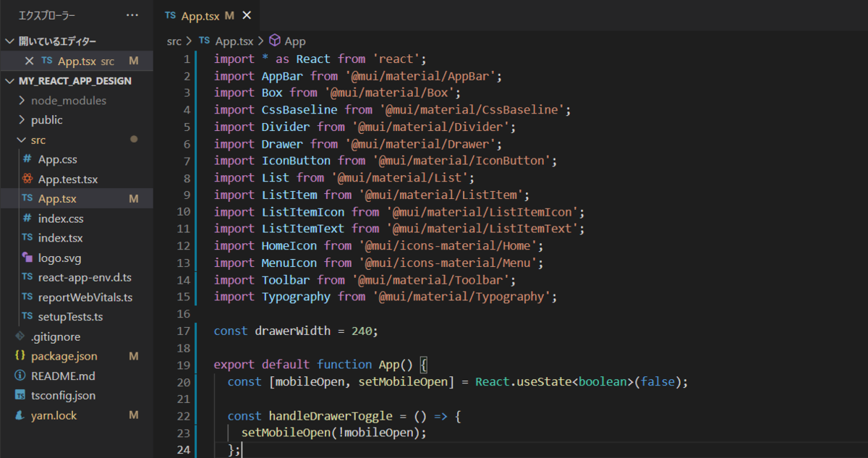Click modified dot badge on src folder
The height and width of the screenshot is (458, 868).
point(134,140)
